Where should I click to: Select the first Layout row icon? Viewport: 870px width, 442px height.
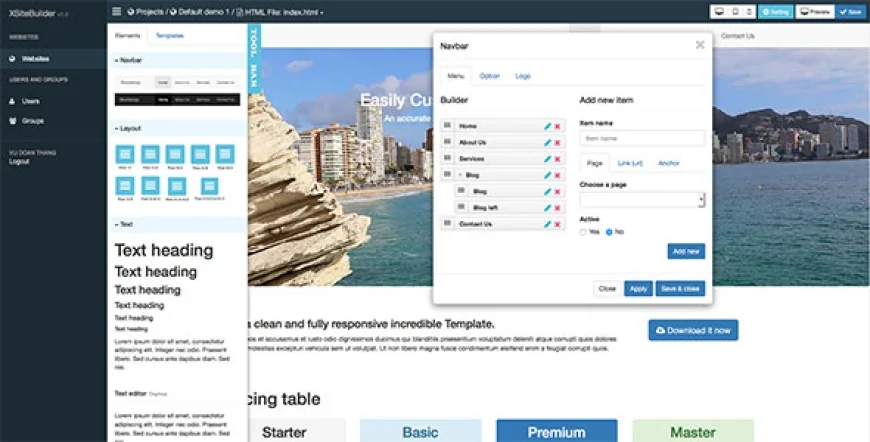pos(125,154)
